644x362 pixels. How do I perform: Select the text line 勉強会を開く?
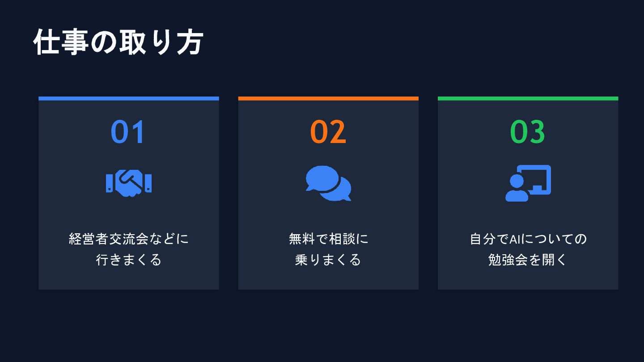pyautogui.click(x=528, y=260)
